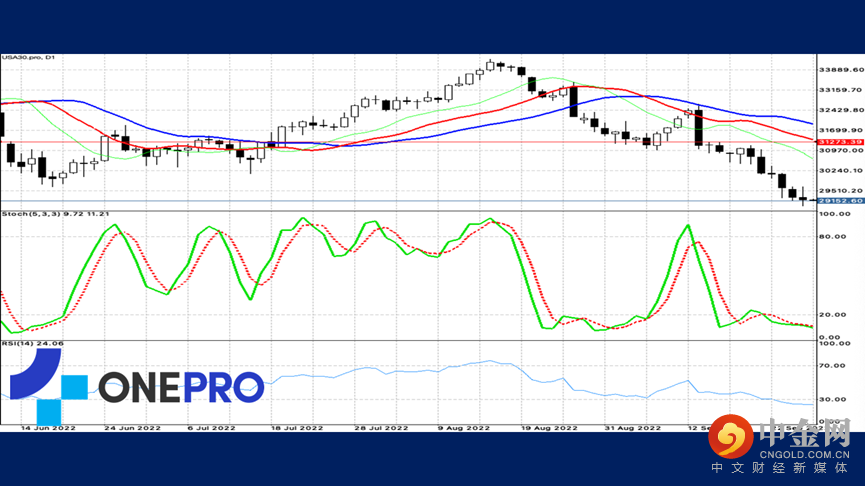The image size is (865, 486).
Task: Click the red 31273.39 price level tag
Action: (841, 142)
